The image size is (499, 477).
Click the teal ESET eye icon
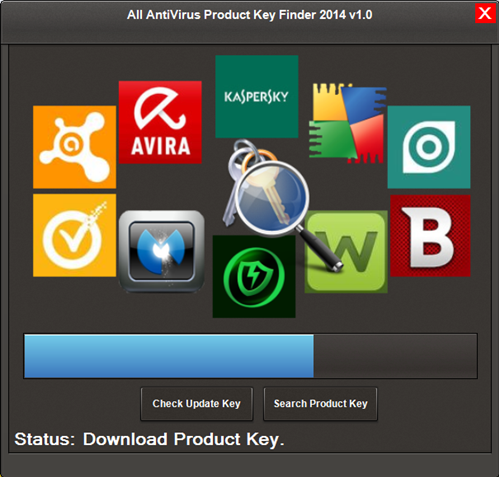429,147
